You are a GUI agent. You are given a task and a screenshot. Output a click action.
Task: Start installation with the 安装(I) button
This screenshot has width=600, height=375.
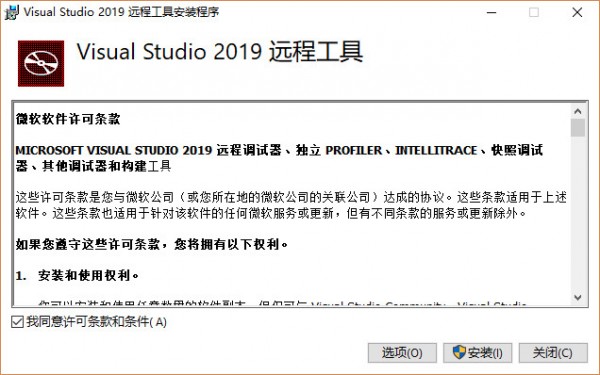(478, 353)
